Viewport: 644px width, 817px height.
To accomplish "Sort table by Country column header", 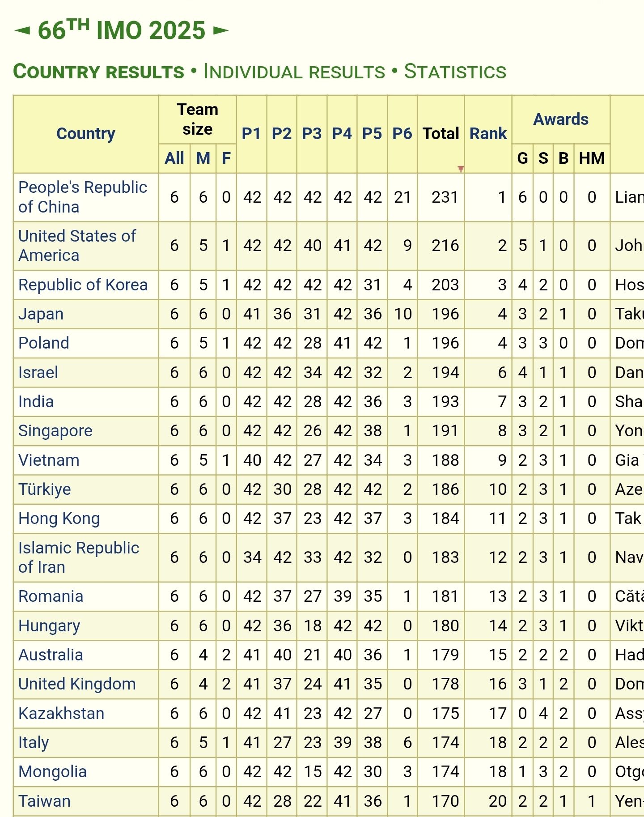I will tap(86, 134).
